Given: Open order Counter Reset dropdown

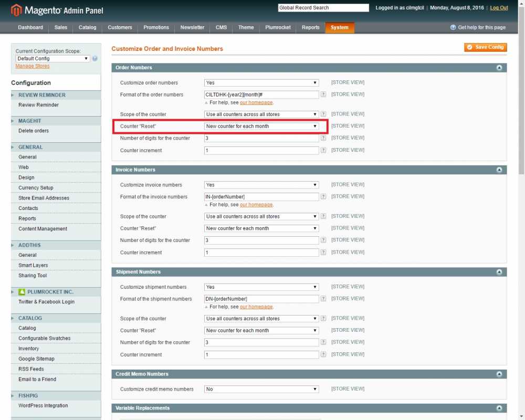Looking at the screenshot, I should click(x=261, y=127).
